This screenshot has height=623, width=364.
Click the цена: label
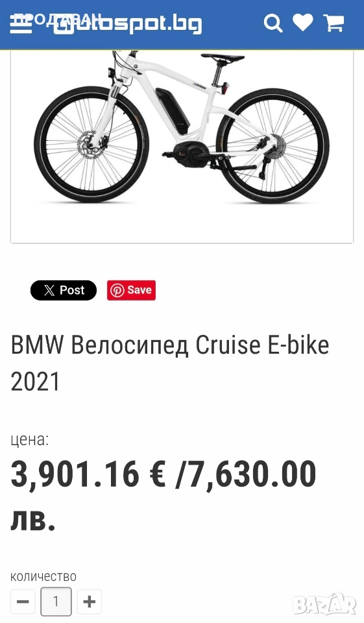30,439
